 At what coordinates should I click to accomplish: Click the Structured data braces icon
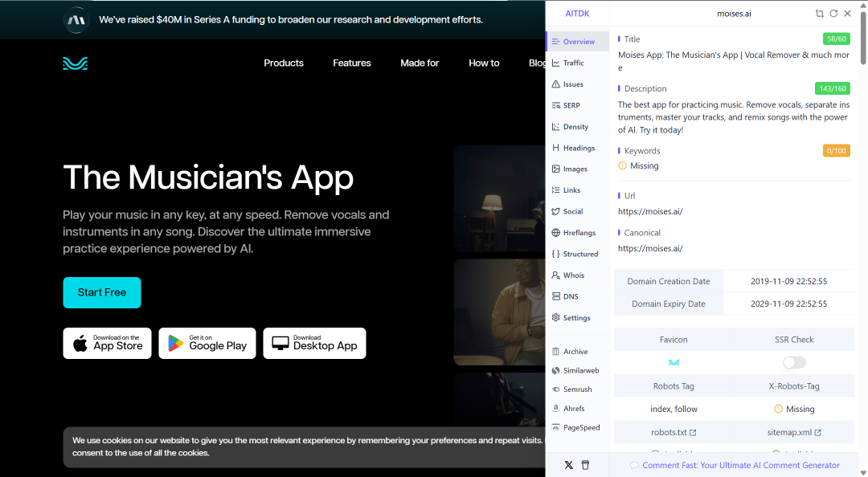point(556,254)
